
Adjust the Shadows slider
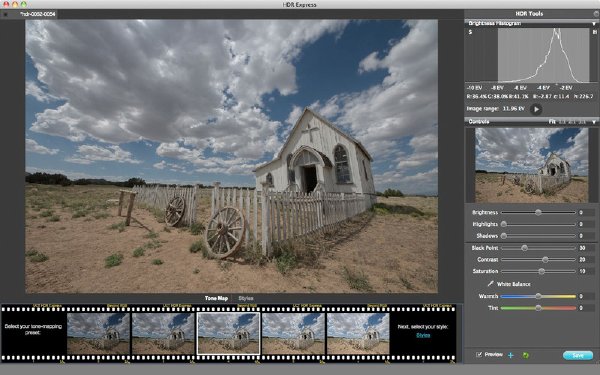(x=538, y=236)
